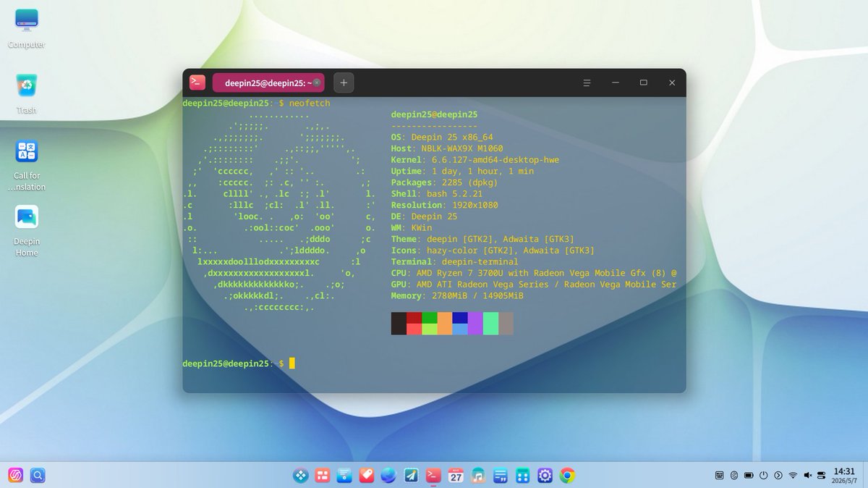
Task: Click the terminal icon in the dock
Action: [x=434, y=475]
